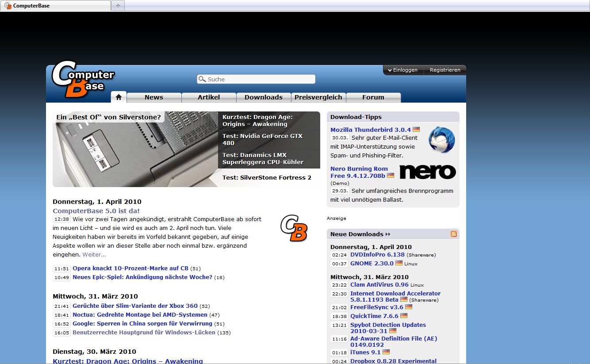Click German flag next to Mozilla Thunderbird 3.0.4

tap(416, 130)
